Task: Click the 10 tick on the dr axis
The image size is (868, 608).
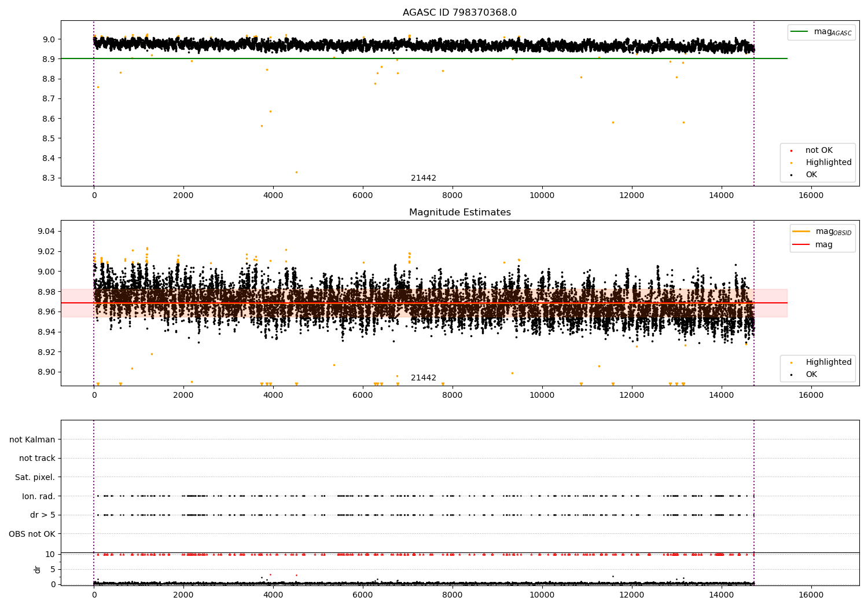Action: pos(50,554)
